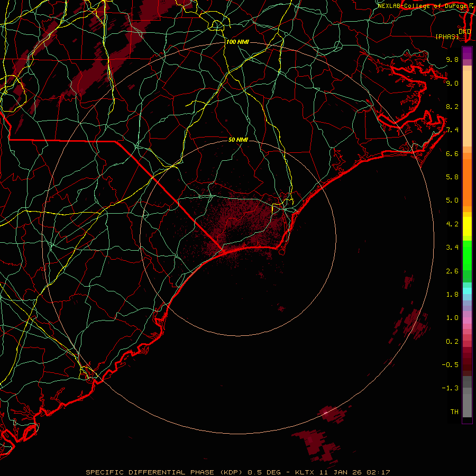Click the 5.0 scale value

pos(452,200)
